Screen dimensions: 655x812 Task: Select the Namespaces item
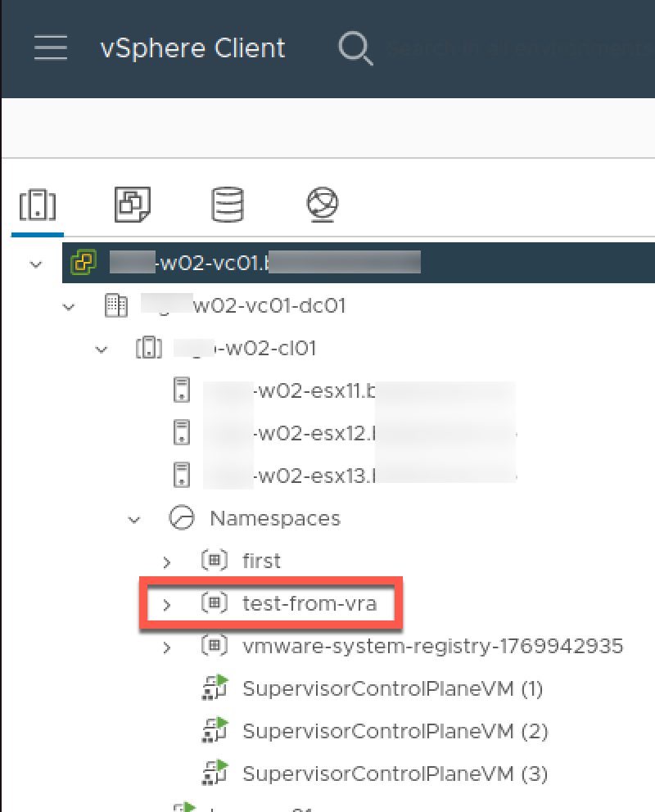tap(275, 518)
